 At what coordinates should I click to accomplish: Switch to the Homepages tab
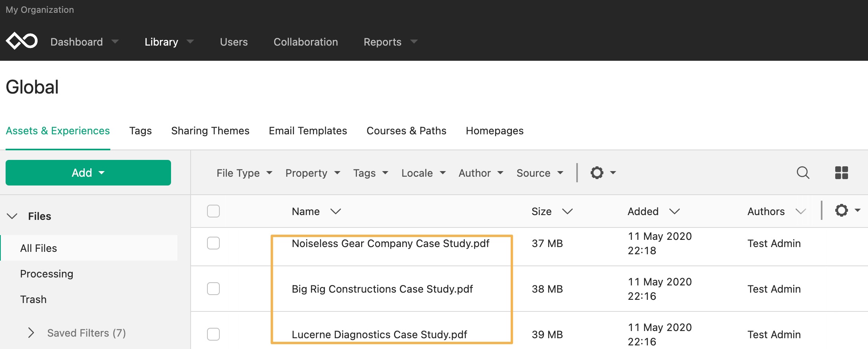click(x=494, y=131)
